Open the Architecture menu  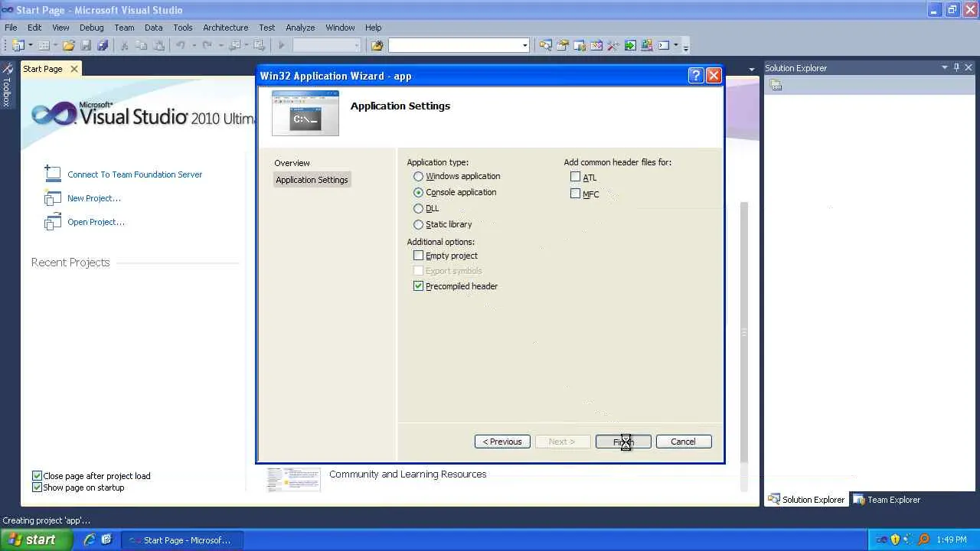225,28
